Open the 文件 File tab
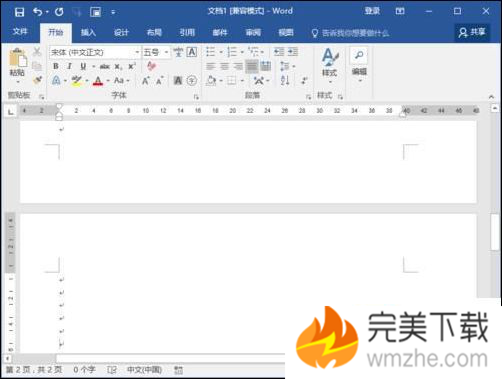 (x=20, y=32)
